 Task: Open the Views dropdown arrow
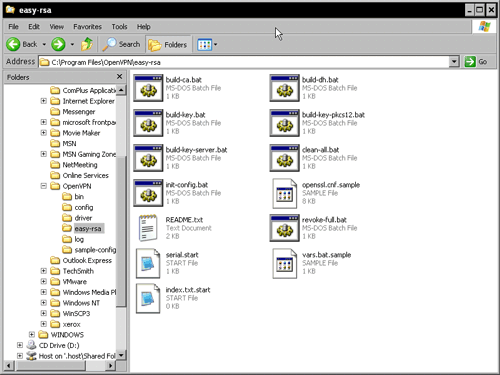[215, 44]
